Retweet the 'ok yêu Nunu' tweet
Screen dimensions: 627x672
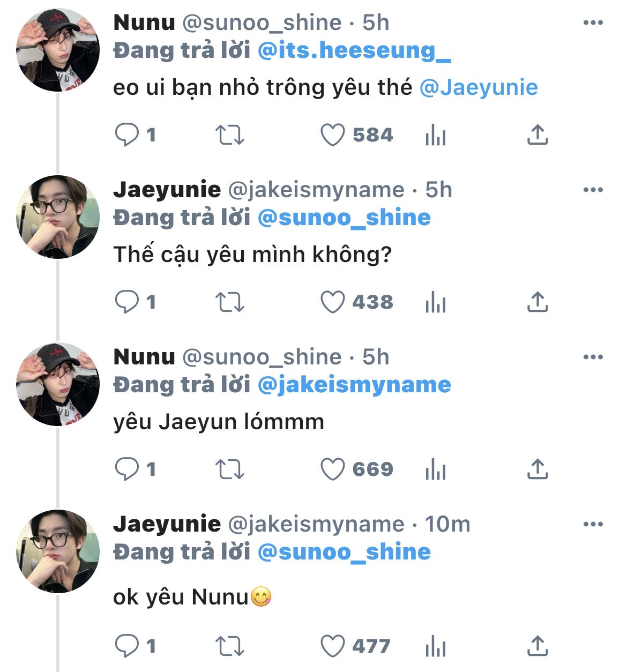[229, 646]
